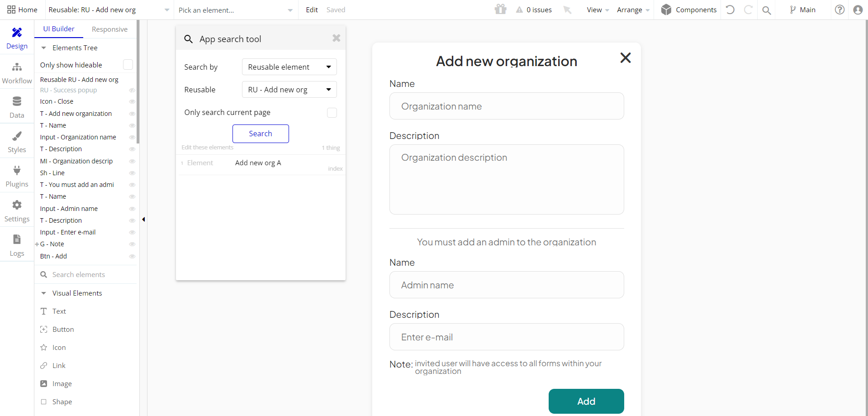Click the gift icon in top bar
This screenshot has width=868, height=416.
pyautogui.click(x=500, y=10)
